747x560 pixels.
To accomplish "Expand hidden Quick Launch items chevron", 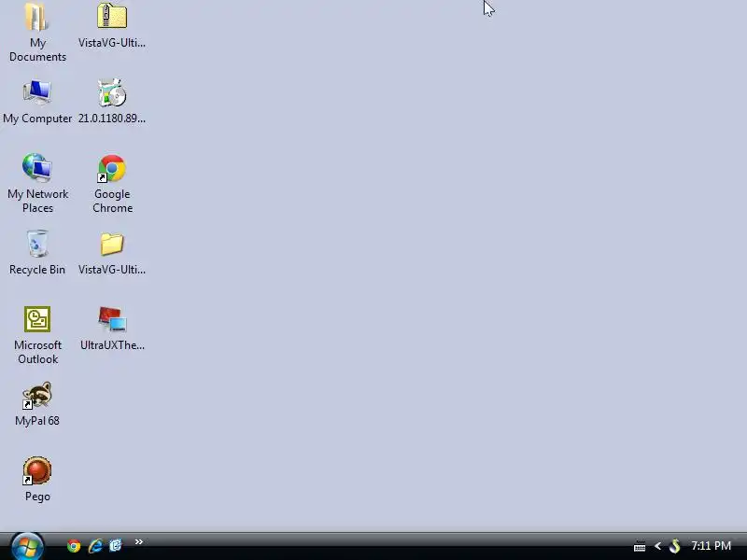I will (138, 542).
